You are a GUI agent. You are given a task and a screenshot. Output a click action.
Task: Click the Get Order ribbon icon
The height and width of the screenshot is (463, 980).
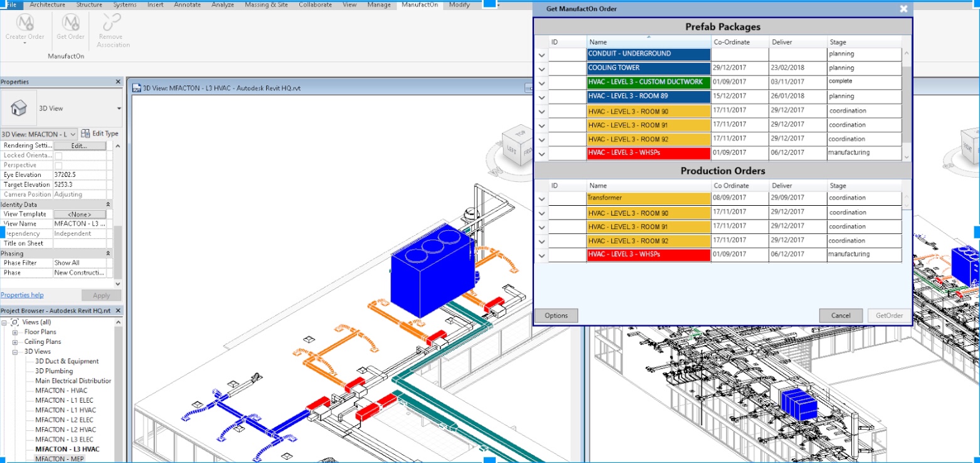coord(70,23)
